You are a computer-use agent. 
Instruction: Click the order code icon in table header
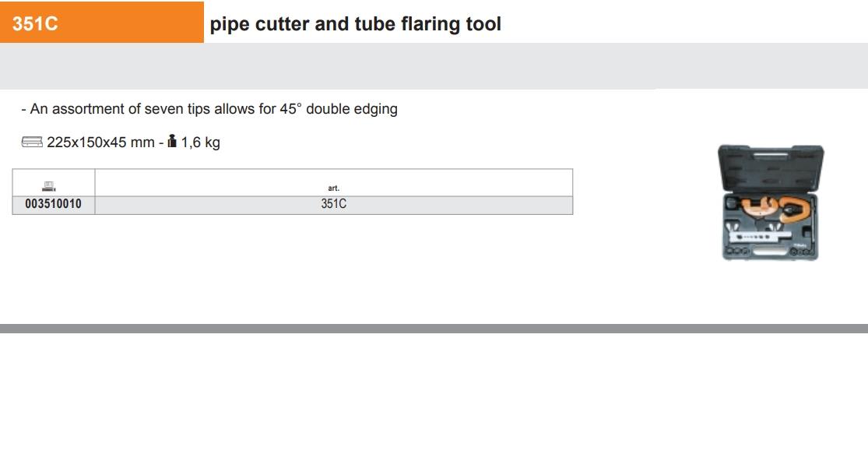pyautogui.click(x=49, y=185)
